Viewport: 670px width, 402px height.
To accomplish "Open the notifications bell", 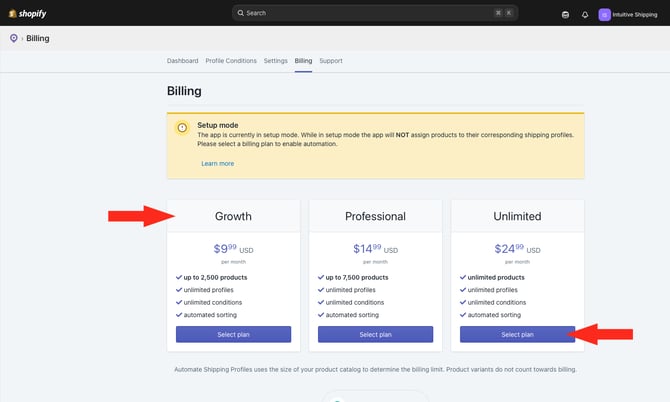I will point(585,15).
